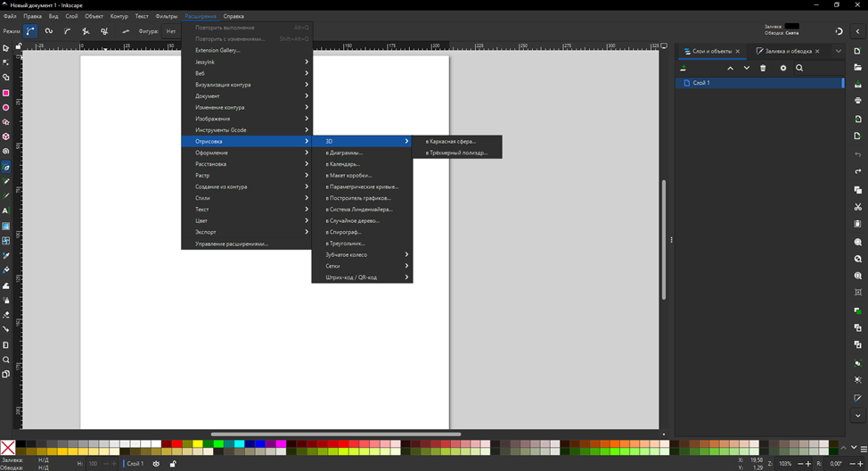Open Extension Gallery entry
868x471 pixels.
(247, 51)
